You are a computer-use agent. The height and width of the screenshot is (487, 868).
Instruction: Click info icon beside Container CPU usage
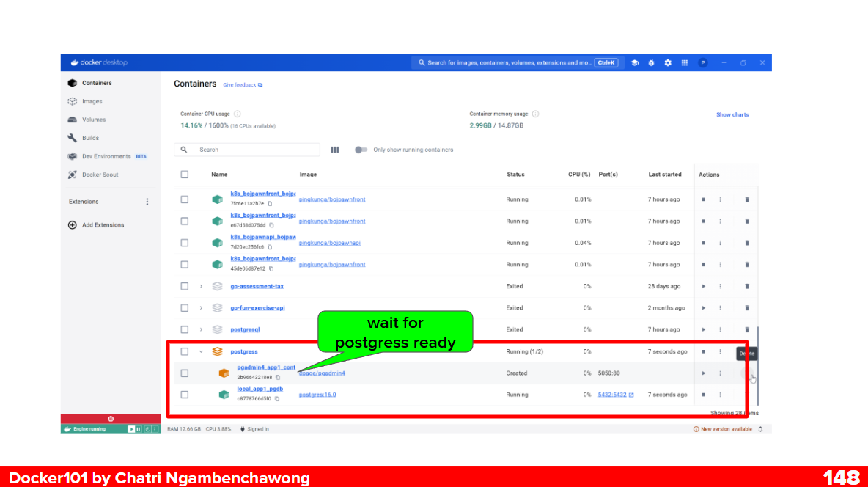pos(238,114)
